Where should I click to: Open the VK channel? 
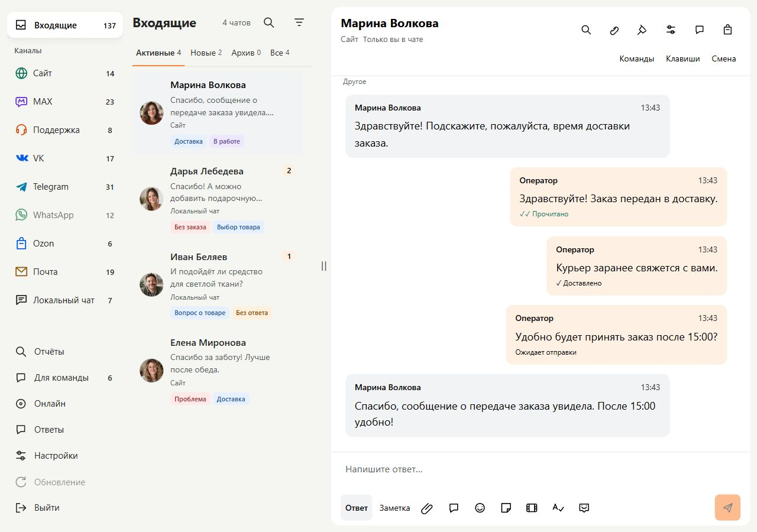click(65, 158)
